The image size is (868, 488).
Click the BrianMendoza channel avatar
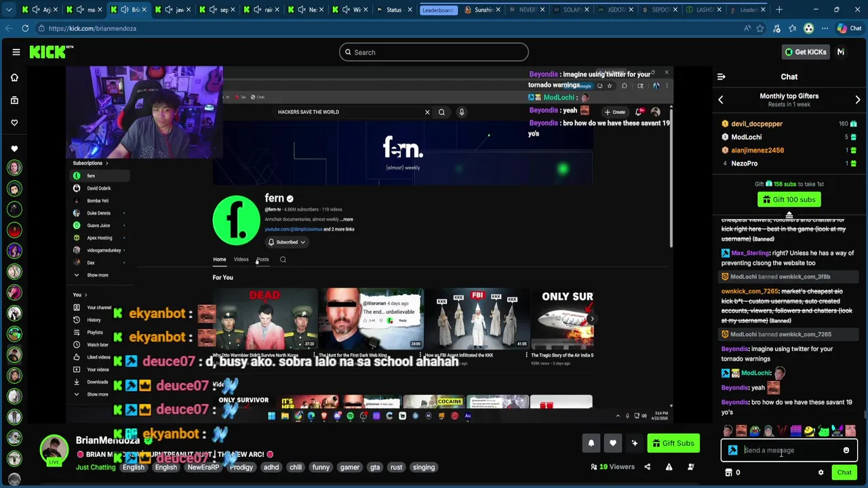pyautogui.click(x=54, y=449)
